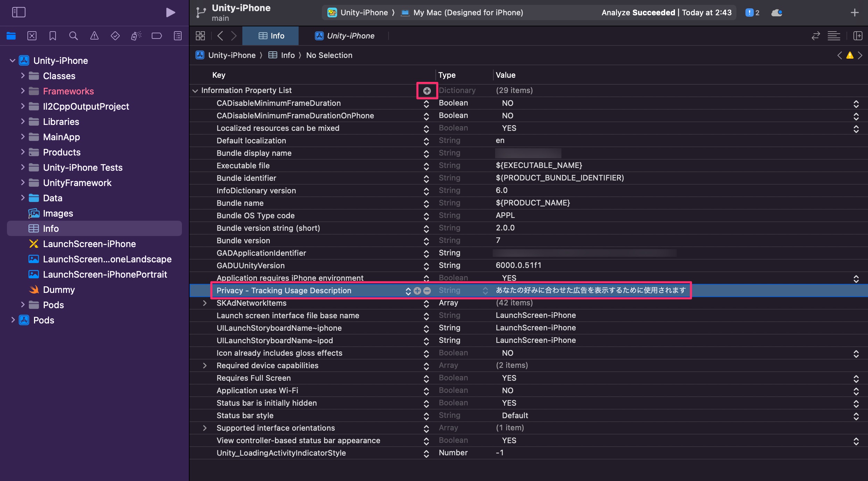Open the Debug navigator spray icon
The width and height of the screenshot is (868, 481).
coord(136,36)
